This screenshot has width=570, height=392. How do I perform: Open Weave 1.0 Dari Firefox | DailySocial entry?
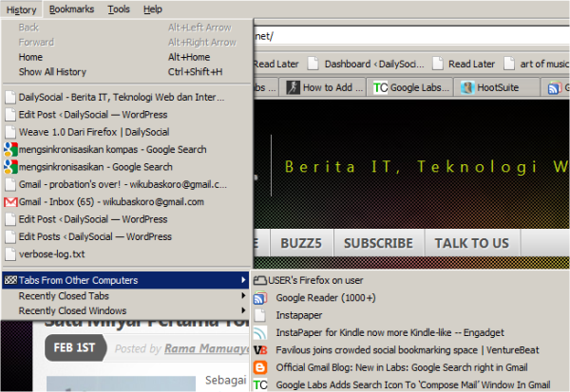pyautogui.click(x=126, y=132)
